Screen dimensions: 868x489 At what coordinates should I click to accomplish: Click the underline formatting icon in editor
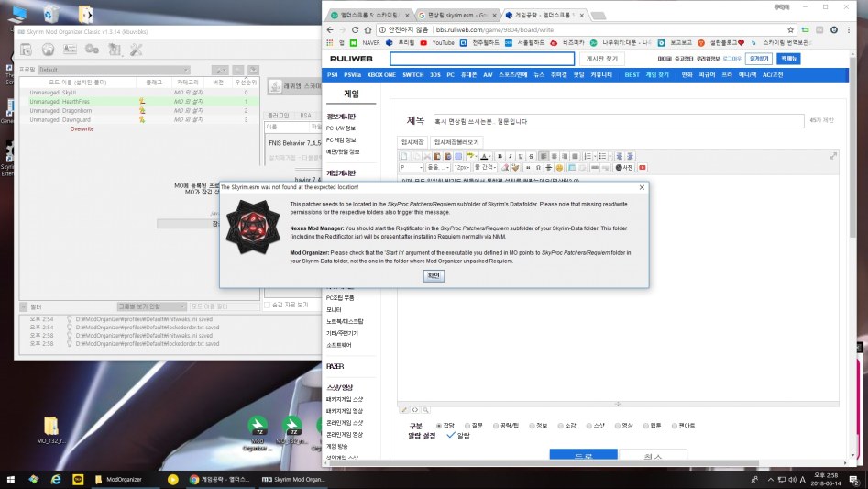[x=521, y=156]
